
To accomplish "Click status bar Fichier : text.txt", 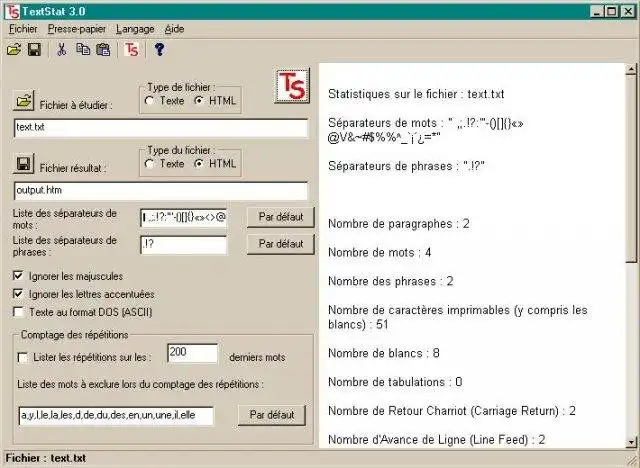I will point(46,458).
